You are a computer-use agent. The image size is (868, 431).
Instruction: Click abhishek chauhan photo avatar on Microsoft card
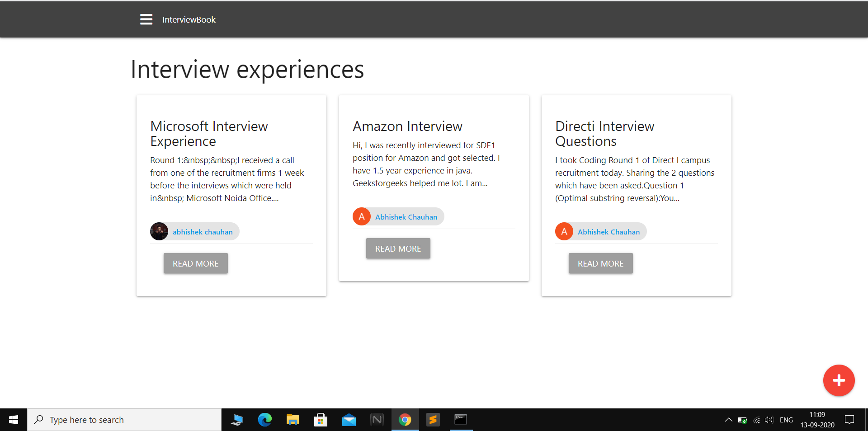[159, 231]
